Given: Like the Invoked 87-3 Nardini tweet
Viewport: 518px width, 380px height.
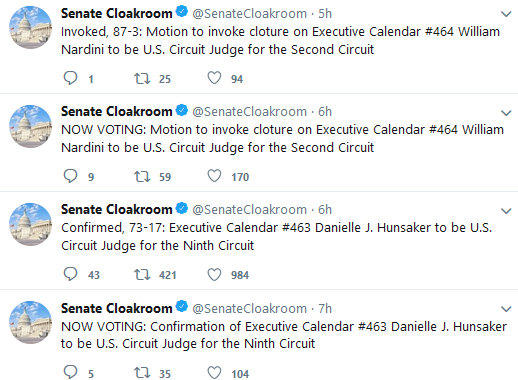Looking at the screenshot, I should pos(214,78).
